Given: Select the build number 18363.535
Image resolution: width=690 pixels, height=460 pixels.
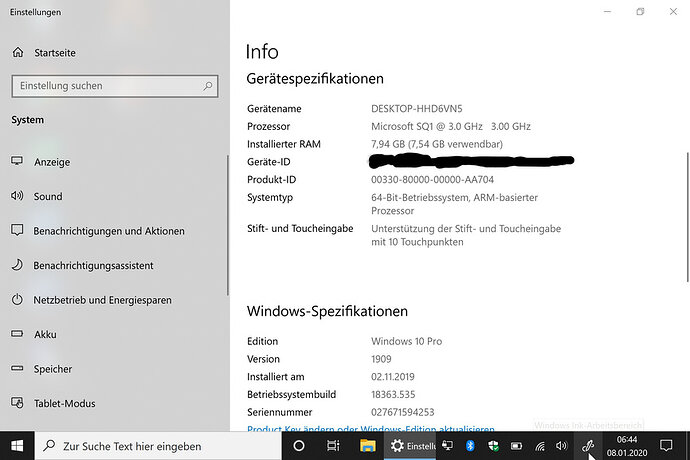Looking at the screenshot, I should pyautogui.click(x=393, y=394).
